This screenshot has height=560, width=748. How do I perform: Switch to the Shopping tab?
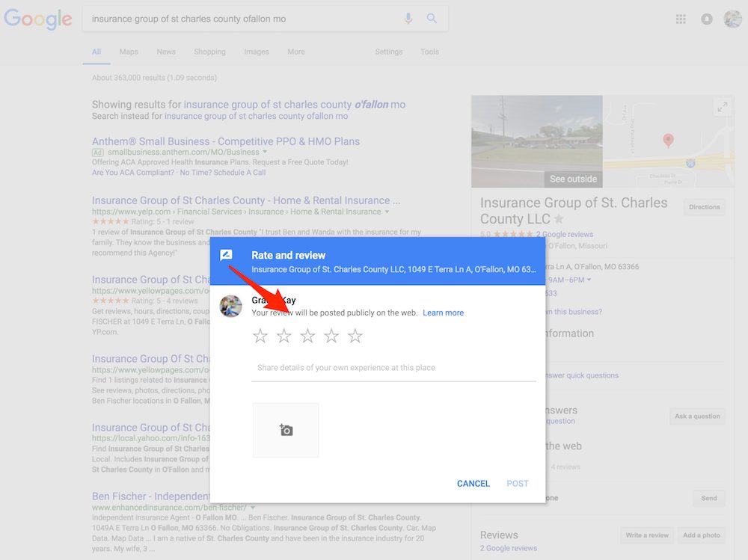point(209,52)
